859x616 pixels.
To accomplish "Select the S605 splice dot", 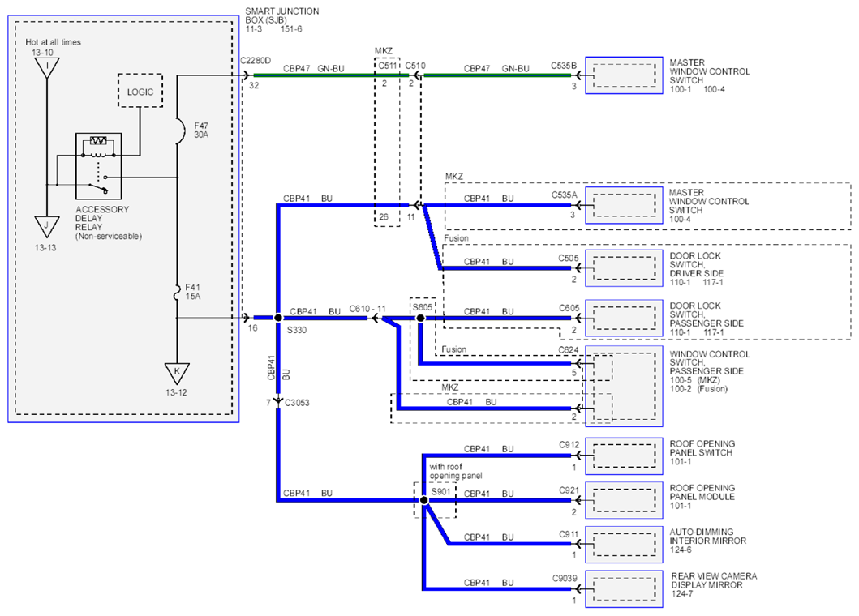I will (421, 318).
